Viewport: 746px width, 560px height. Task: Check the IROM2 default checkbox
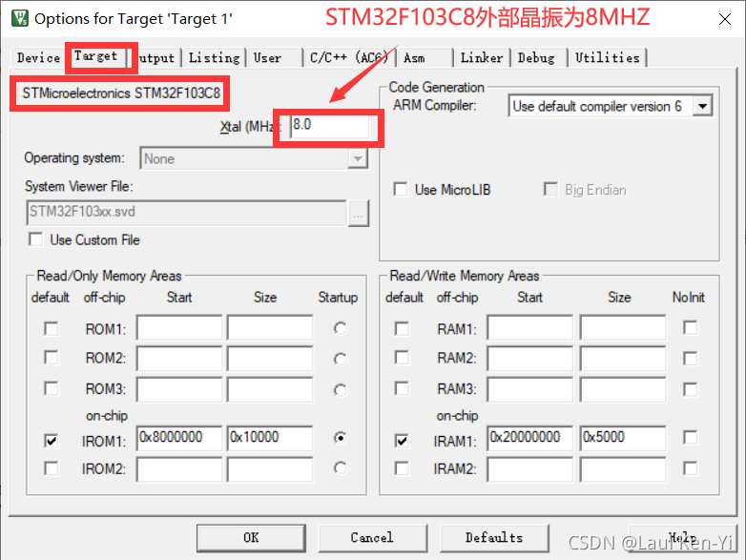click(x=51, y=468)
